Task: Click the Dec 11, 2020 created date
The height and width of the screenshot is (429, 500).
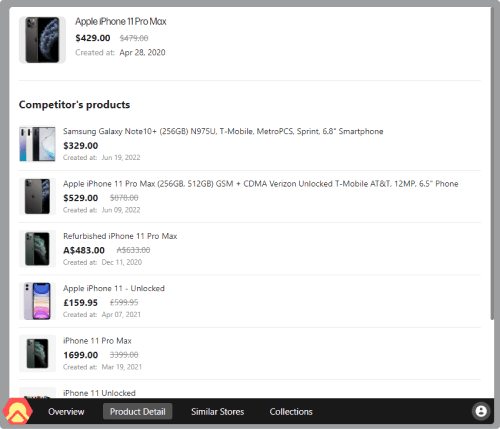Action: coord(122,262)
